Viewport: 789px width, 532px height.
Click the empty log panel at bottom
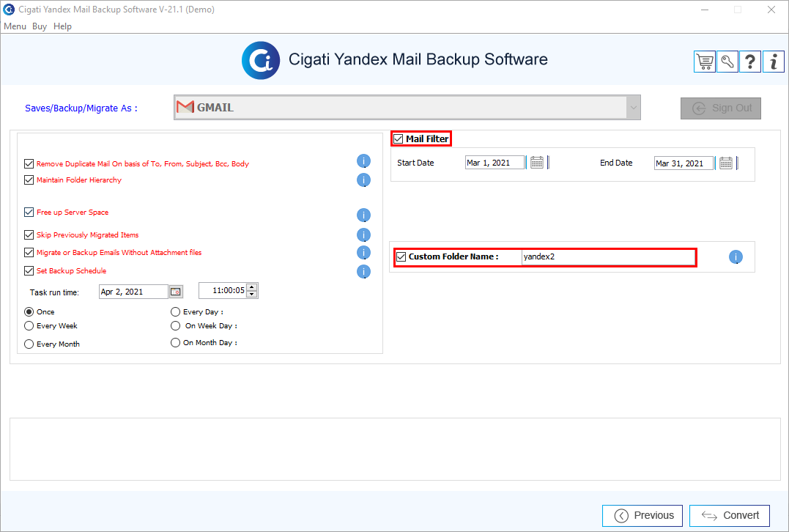395,449
